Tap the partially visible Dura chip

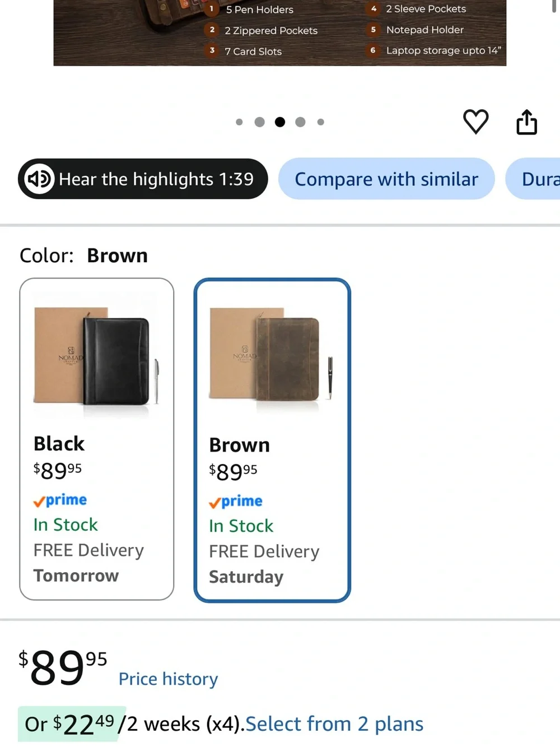pos(533,179)
